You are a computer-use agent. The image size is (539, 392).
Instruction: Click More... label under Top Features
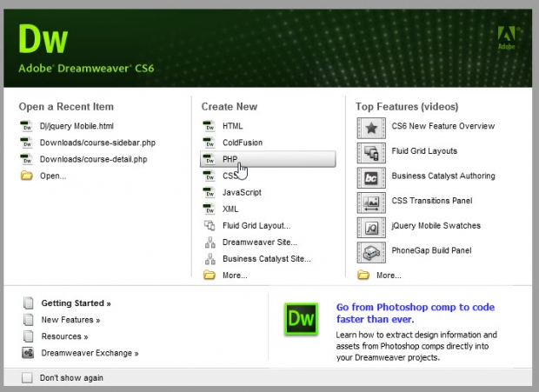coord(389,276)
